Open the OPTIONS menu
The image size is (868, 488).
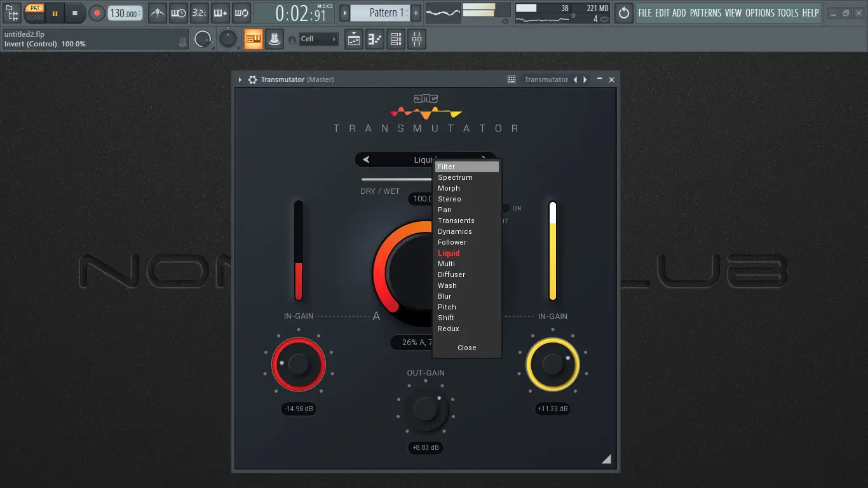click(760, 13)
